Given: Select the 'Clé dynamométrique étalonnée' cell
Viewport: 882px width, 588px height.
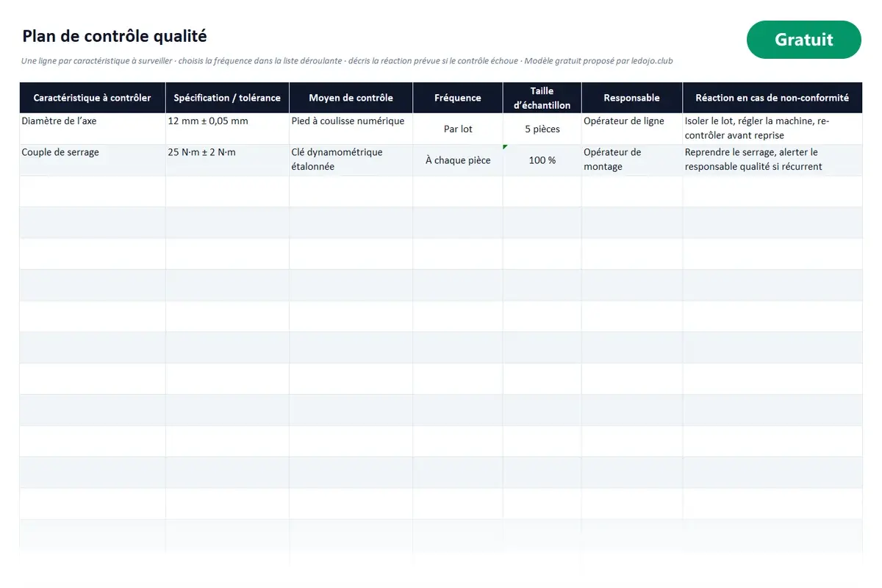Looking at the screenshot, I should coord(351,160).
